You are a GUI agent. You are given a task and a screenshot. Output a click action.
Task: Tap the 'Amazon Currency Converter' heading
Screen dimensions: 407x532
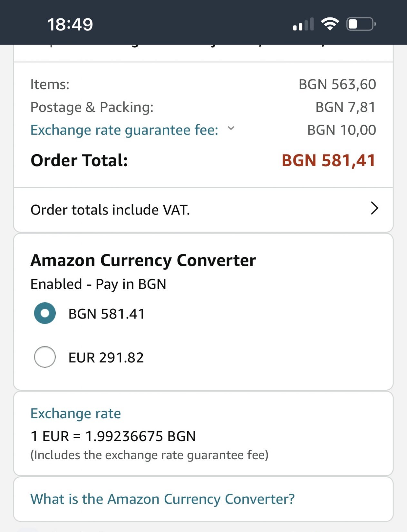pyautogui.click(x=143, y=260)
